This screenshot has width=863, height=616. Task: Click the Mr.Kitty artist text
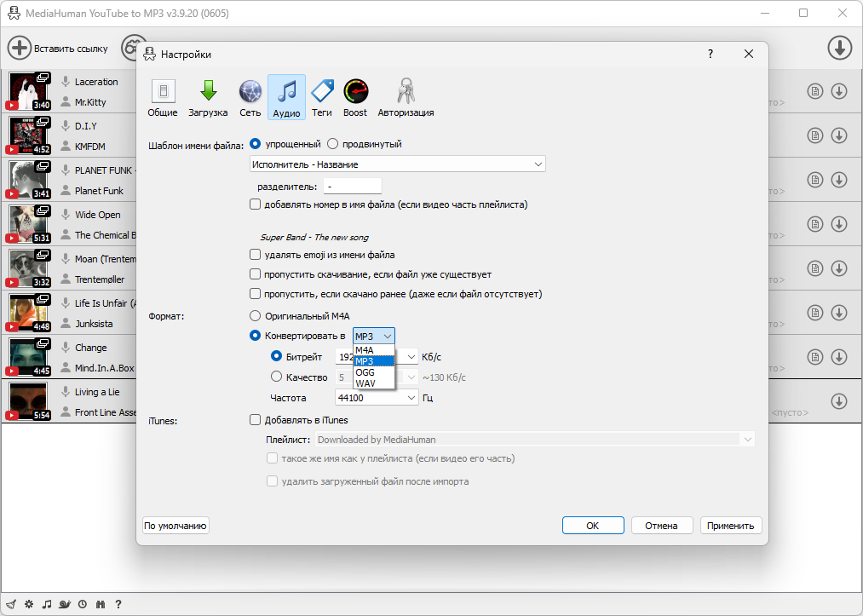click(90, 102)
